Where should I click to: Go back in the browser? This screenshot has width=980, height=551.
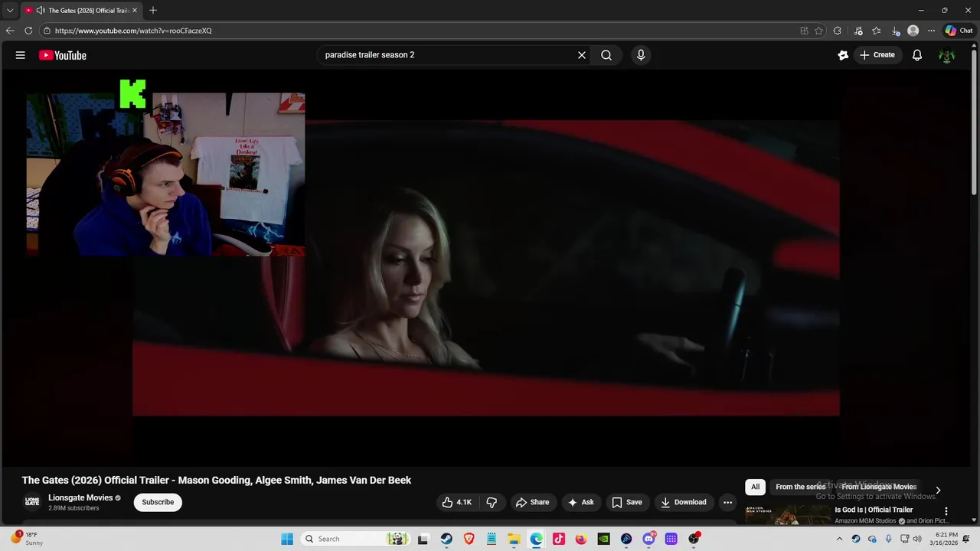coord(10,31)
